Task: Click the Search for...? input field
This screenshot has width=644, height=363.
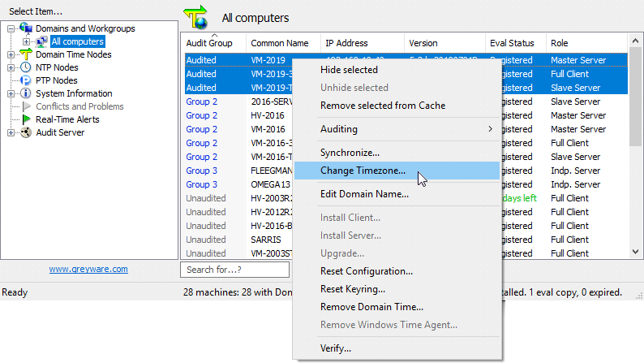Action: point(234,270)
